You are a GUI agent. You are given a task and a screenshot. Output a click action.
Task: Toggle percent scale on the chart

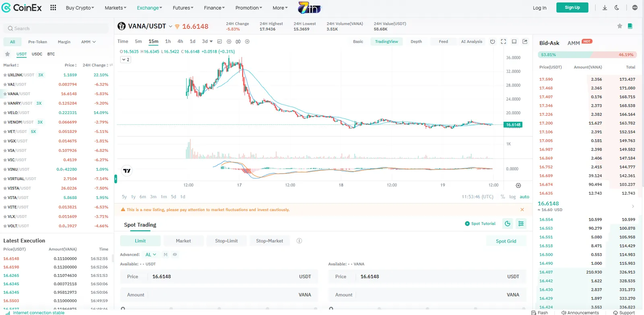coord(503,197)
